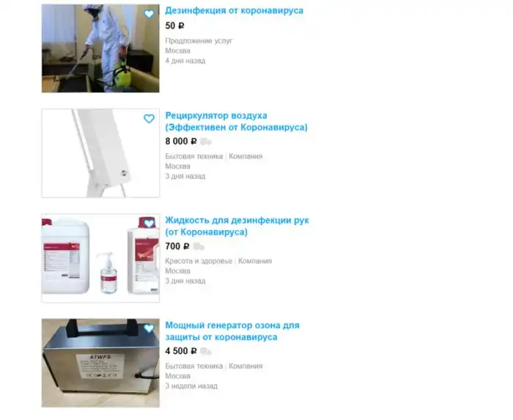Screen dimensions: 513x420
Task: Click delivery truck icon beside 700 ₽
Action: (199, 246)
